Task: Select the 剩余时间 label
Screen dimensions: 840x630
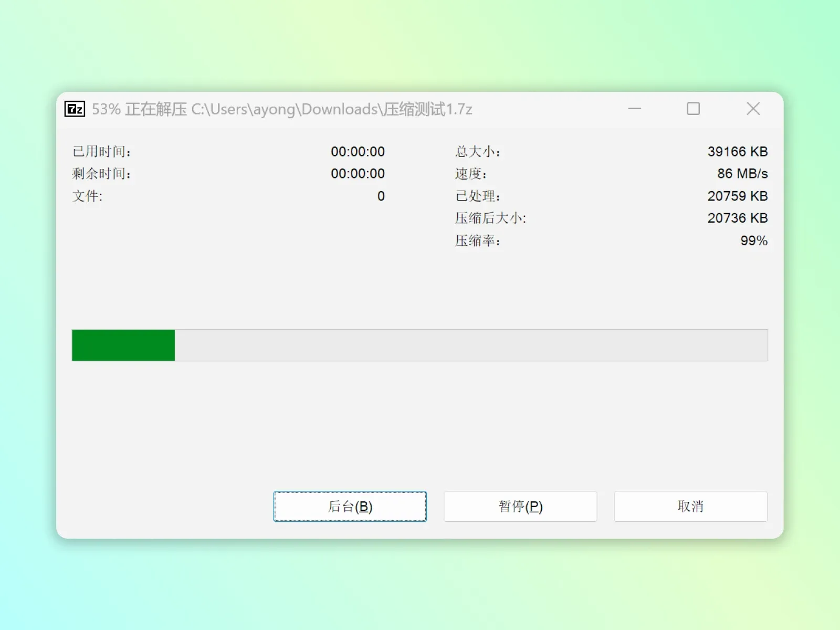Action: coord(102,174)
